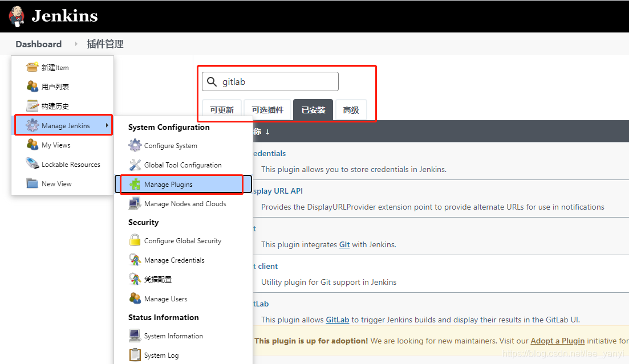Screen dimensions: 629x364
Task: Expand the Manage Jenkins submenu
Action: tap(63, 125)
